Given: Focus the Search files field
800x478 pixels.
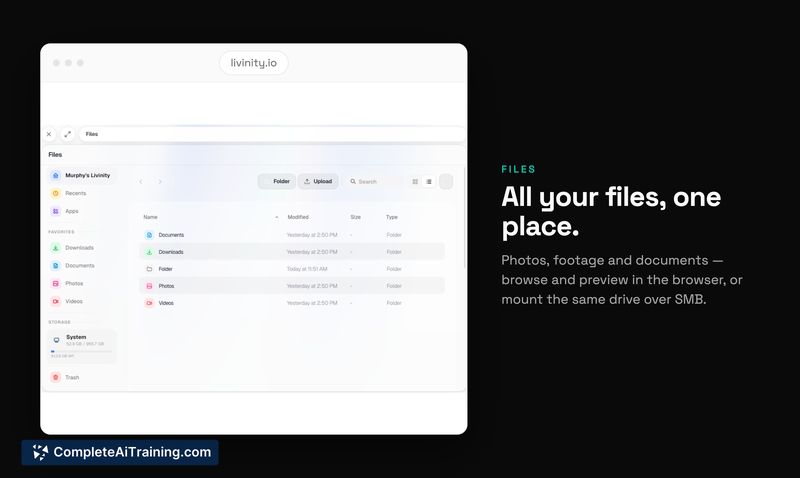Looking at the screenshot, I should pos(375,182).
